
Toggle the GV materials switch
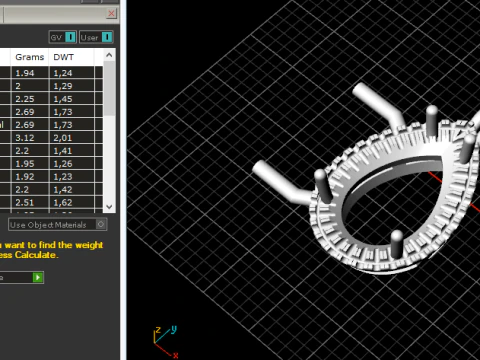coord(63,37)
